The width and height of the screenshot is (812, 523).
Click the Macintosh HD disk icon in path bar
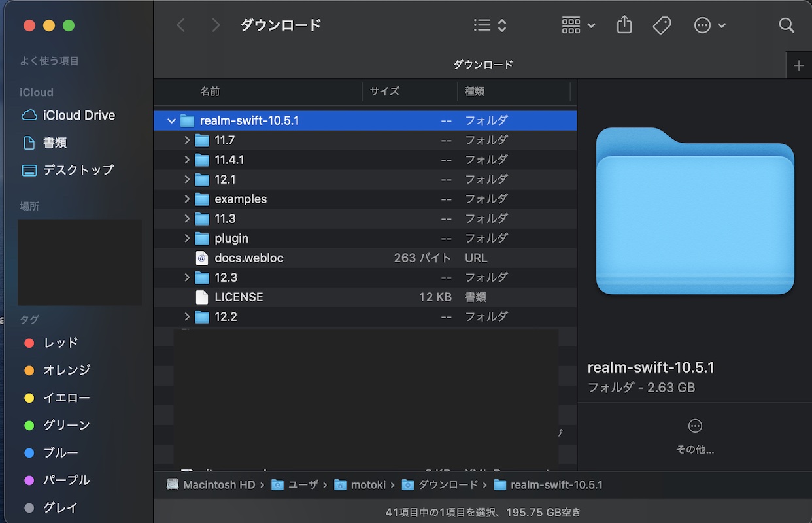[x=173, y=485]
